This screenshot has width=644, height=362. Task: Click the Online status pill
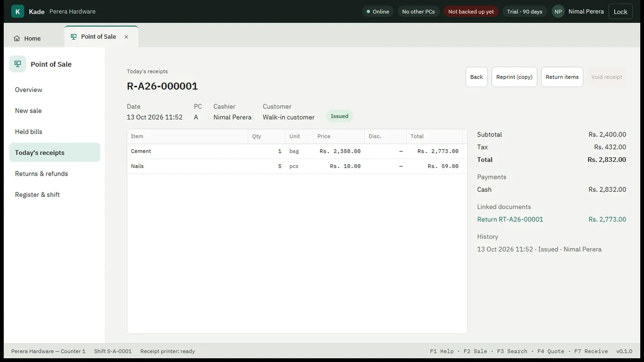[x=378, y=11]
